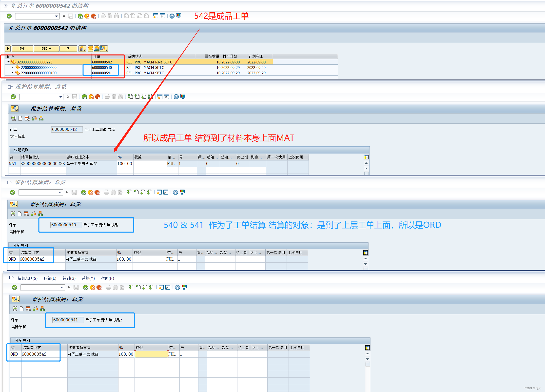Screen dimensions: 545x392
Task: Collapse tree node 320000000000000223
Action: point(9,62)
